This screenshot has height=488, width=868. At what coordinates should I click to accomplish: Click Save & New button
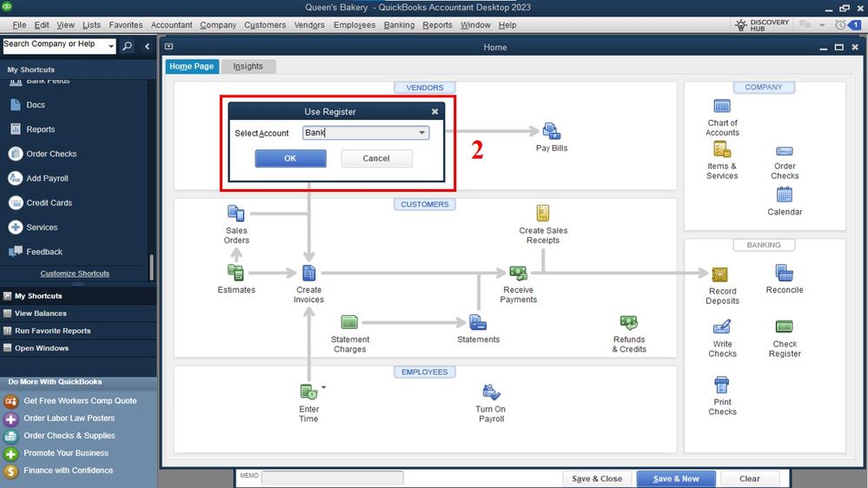click(676, 478)
